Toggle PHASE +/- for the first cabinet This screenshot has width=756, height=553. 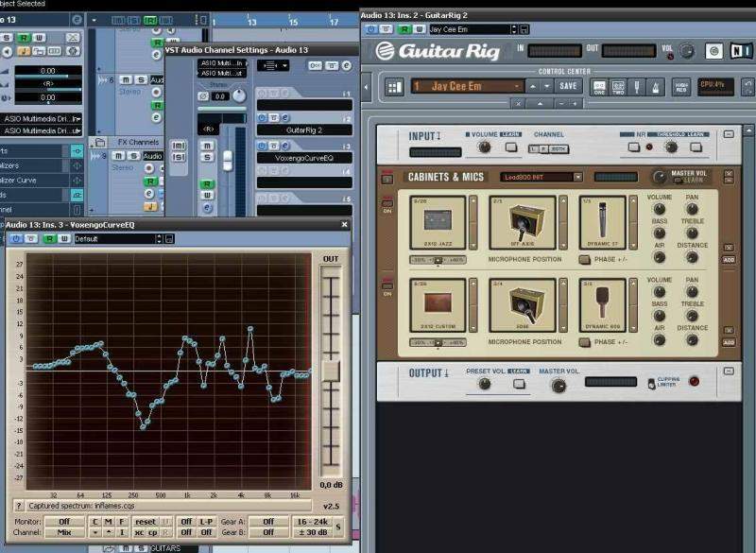(x=585, y=260)
